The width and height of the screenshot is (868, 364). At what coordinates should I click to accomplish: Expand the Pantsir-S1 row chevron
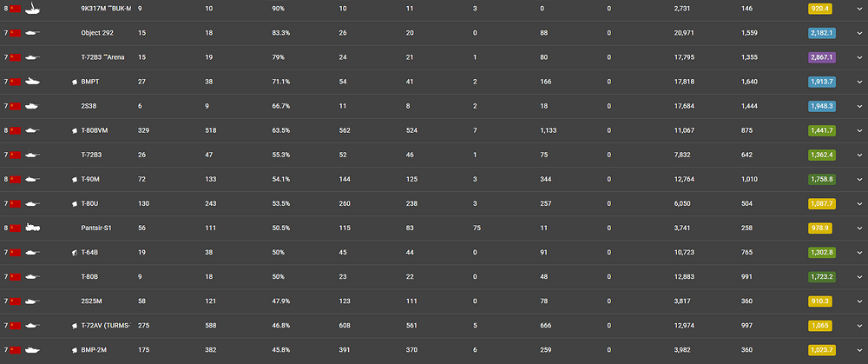coord(859,228)
